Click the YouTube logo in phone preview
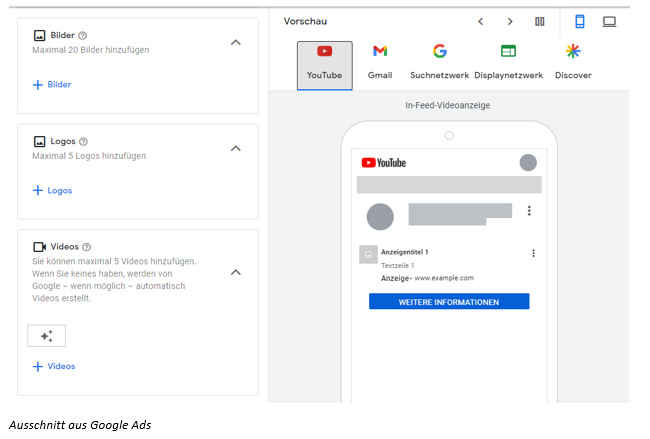Viewport: 650px width, 439px height. click(383, 163)
